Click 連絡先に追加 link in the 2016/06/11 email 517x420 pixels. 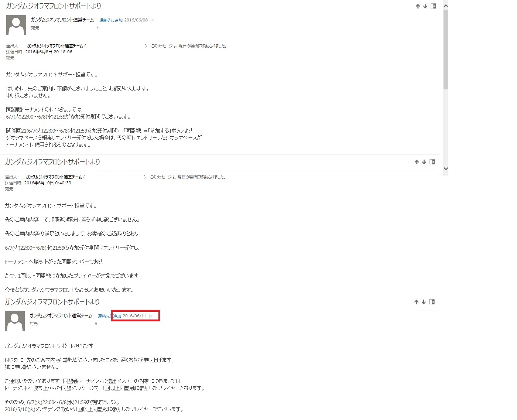pyautogui.click(x=109, y=316)
